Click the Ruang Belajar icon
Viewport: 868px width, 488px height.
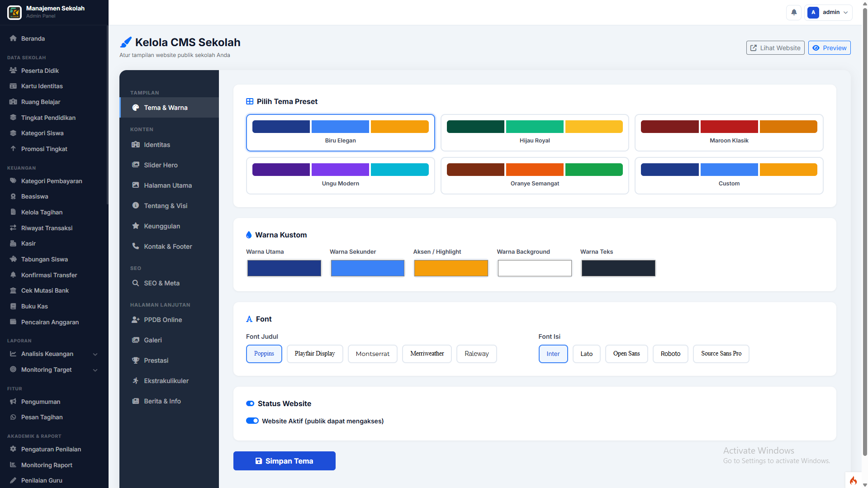(x=13, y=102)
